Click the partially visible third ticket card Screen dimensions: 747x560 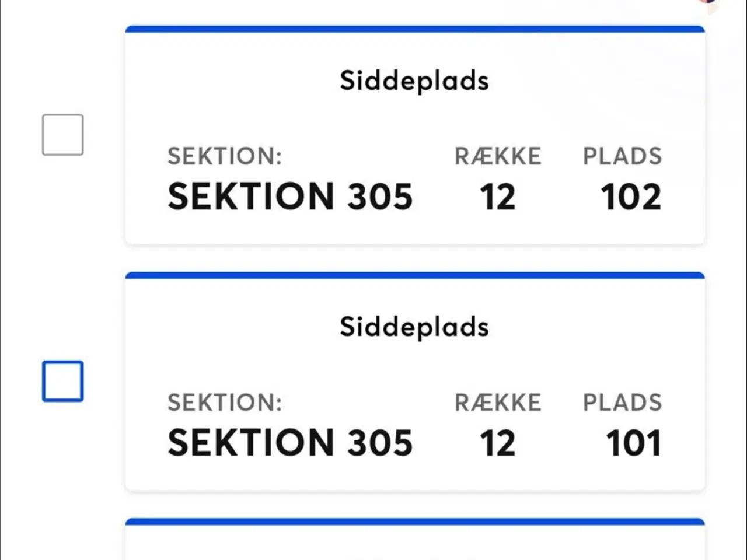[415, 539]
